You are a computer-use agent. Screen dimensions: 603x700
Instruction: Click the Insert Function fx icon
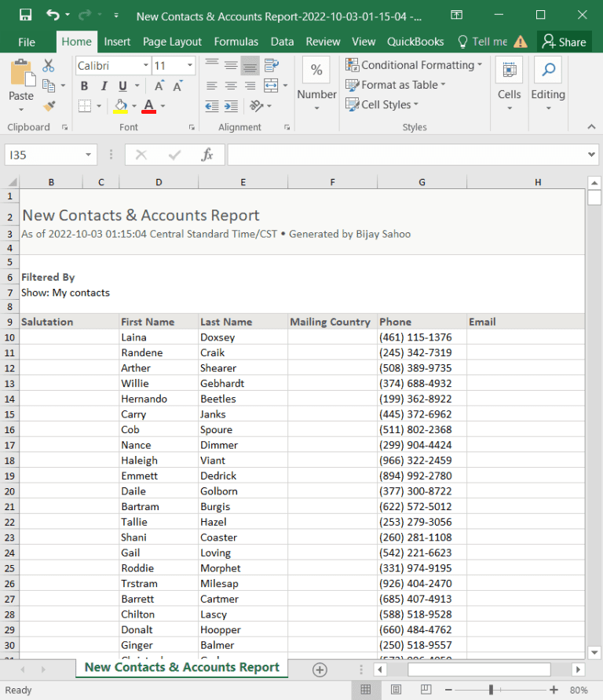click(207, 155)
